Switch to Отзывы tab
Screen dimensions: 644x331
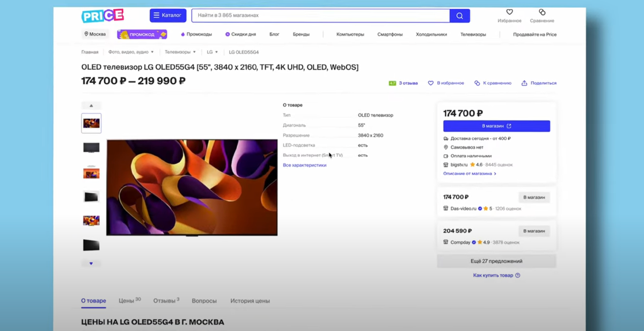click(166, 301)
